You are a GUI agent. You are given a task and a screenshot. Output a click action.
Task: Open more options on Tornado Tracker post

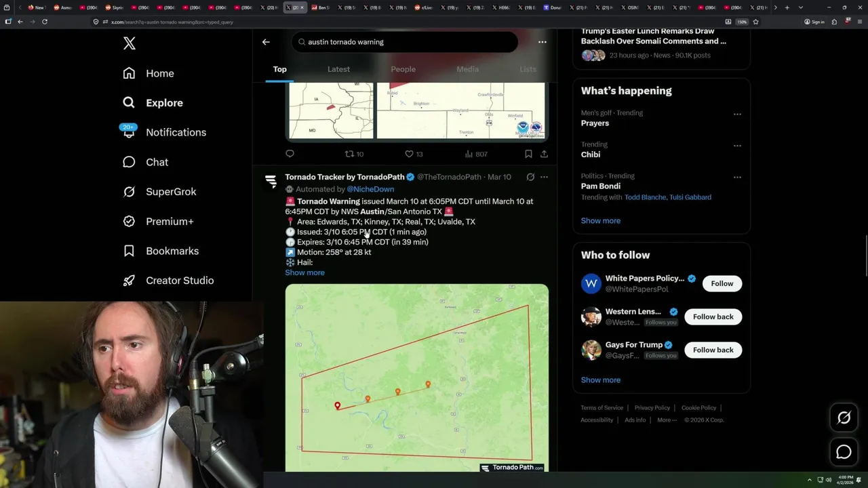(x=544, y=177)
